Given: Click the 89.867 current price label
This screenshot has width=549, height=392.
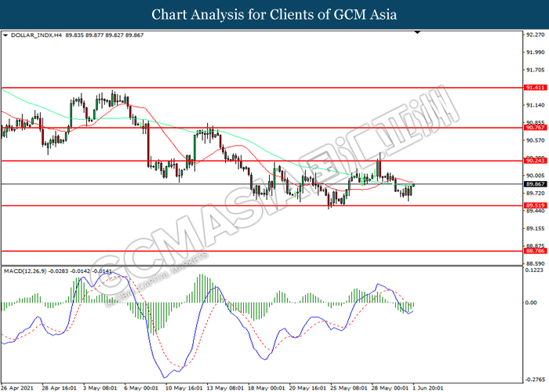Looking at the screenshot, I should pos(534,184).
